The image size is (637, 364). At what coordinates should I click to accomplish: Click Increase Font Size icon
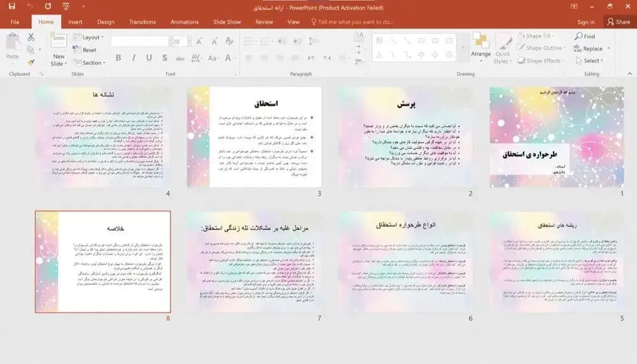[199, 41]
